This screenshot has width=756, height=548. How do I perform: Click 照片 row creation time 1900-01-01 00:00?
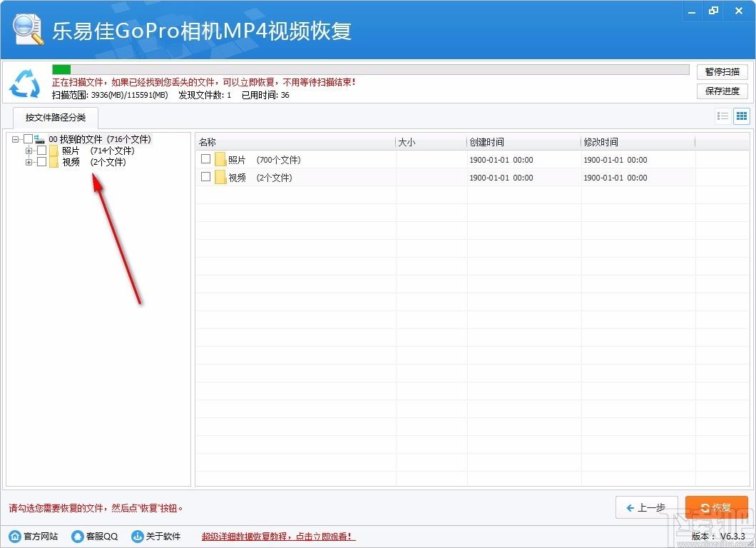point(501,160)
